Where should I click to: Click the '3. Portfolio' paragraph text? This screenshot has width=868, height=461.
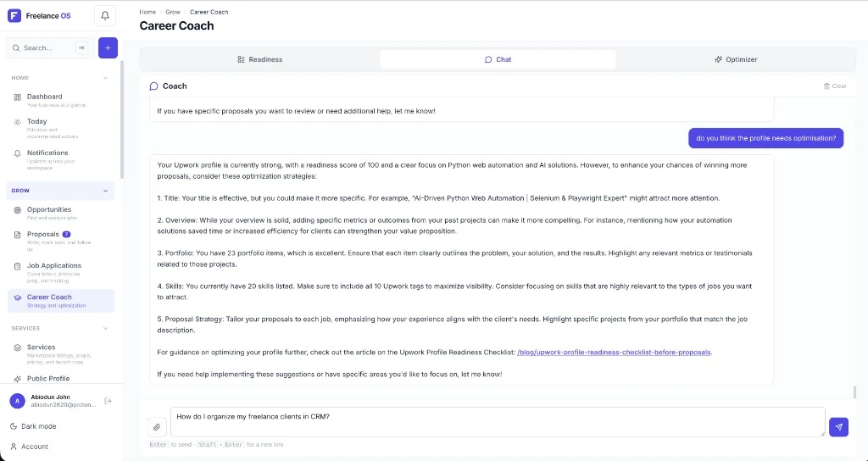[x=454, y=258]
